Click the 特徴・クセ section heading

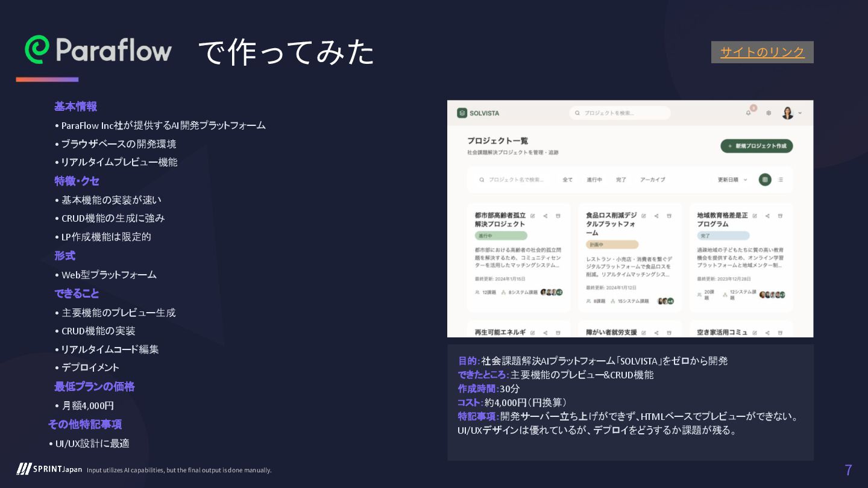point(77,181)
